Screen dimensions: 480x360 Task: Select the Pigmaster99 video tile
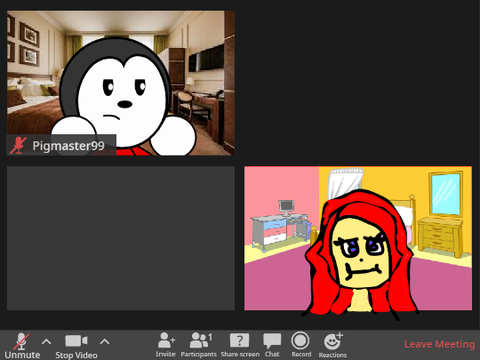click(121, 83)
